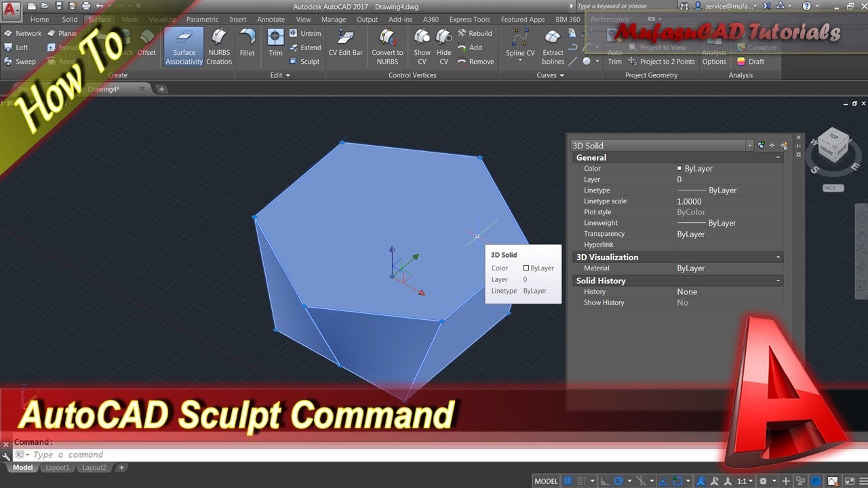Image resolution: width=868 pixels, height=488 pixels.
Task: Click the Undo arrow icon
Action: click(x=99, y=6)
